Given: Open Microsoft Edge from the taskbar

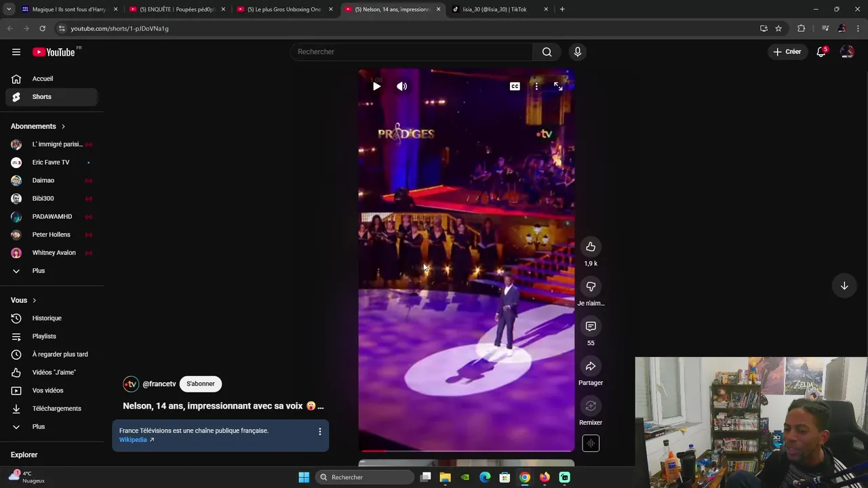Looking at the screenshot, I should tap(485, 477).
